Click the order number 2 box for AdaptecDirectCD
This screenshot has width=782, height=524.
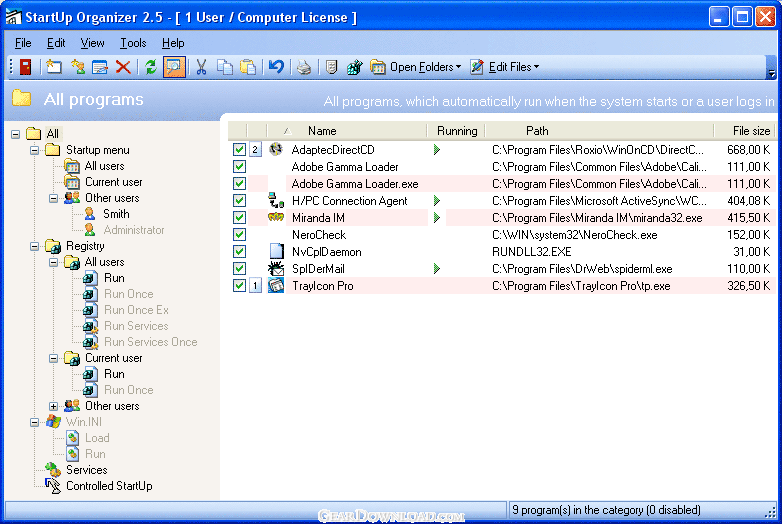point(255,150)
